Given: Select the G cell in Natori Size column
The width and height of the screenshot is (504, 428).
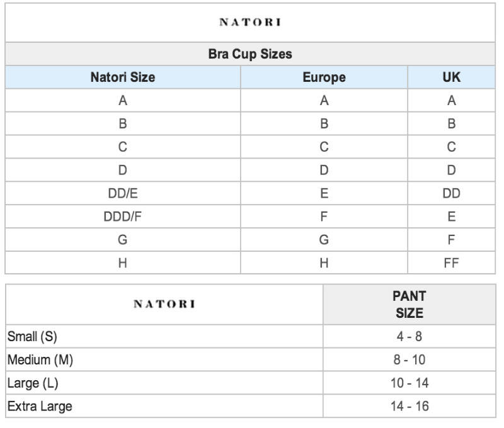Looking at the screenshot, I should point(123,240).
